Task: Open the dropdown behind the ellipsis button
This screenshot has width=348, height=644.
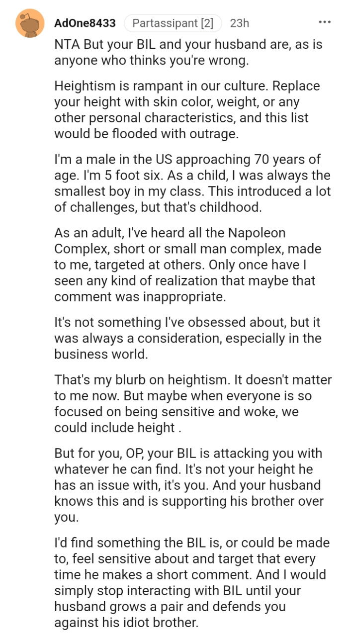Action: coord(324,22)
